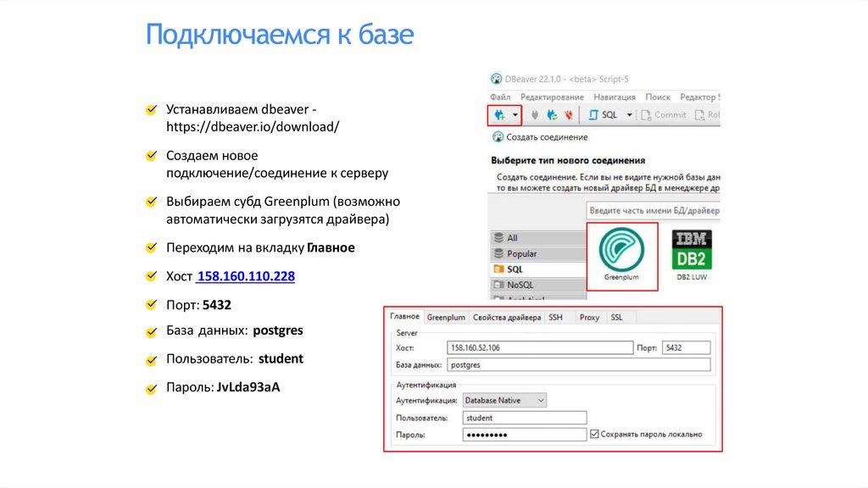Viewport: 868px width, 488px height.
Task: Click the driver name search field
Action: point(653,210)
